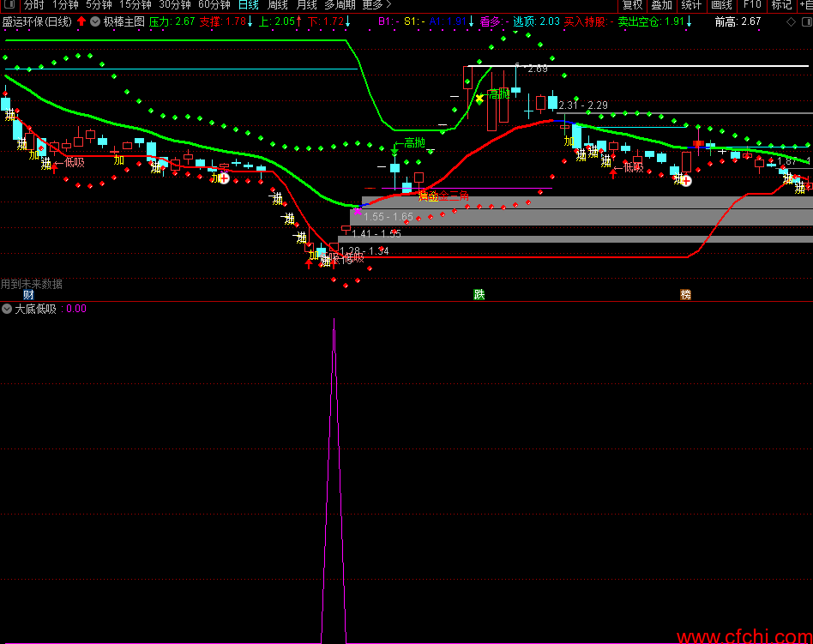Image resolution: width=813 pixels, height=644 pixels.
Task: Click the 极棒主图 indicator name
Action: [x=123, y=21]
